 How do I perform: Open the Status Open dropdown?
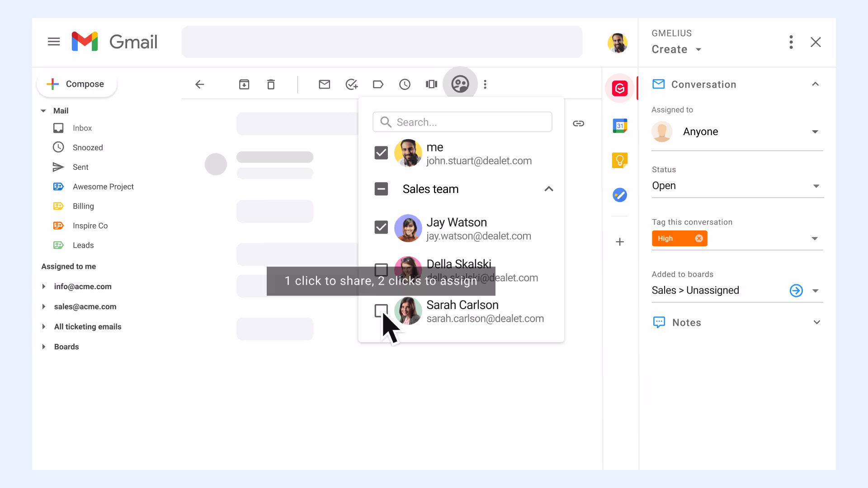point(737,186)
